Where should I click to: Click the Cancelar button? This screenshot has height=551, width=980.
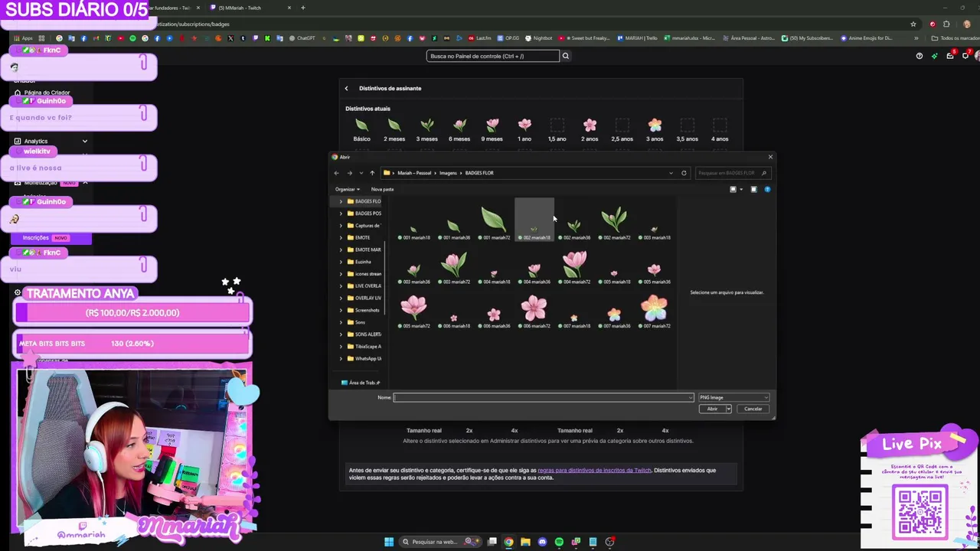pos(753,409)
